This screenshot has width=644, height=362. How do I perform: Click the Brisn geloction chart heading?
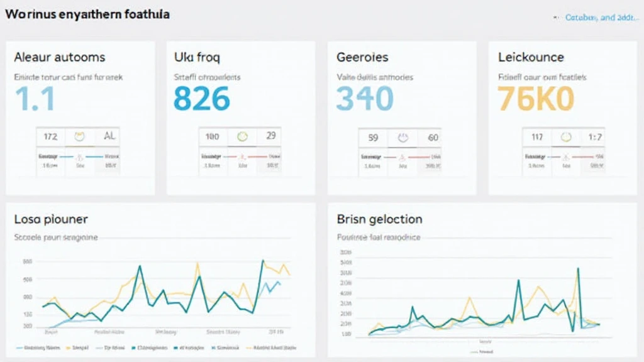379,219
